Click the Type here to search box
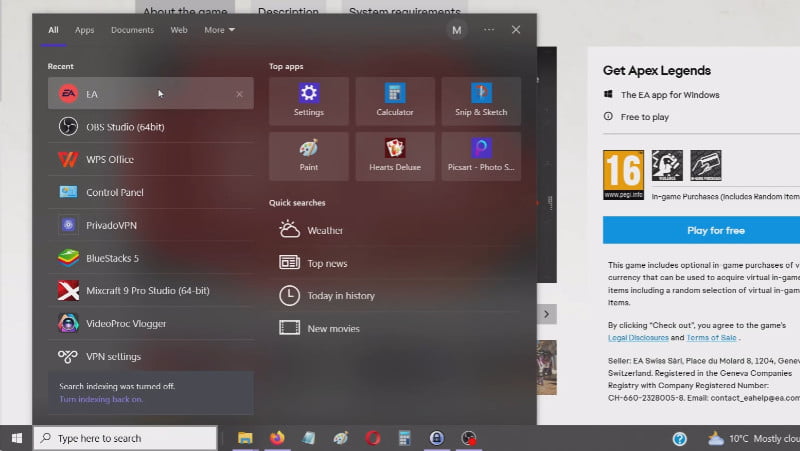Viewport: 800px width, 451px height. (x=126, y=438)
